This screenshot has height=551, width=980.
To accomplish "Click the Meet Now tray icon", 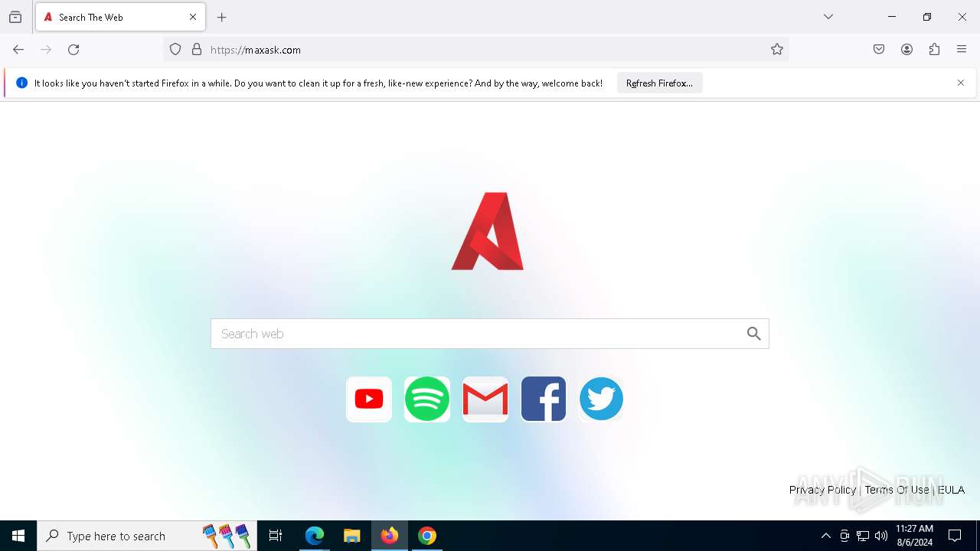I will click(x=844, y=536).
